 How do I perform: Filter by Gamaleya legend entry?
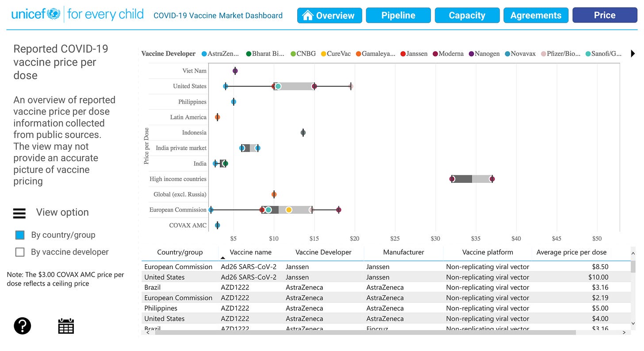[x=376, y=54]
